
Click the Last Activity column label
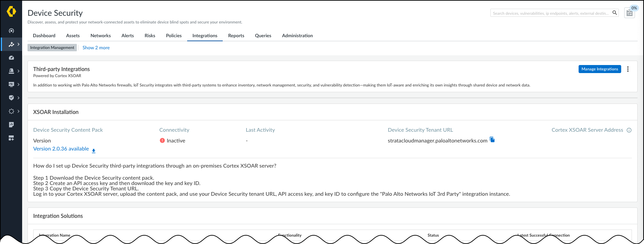(x=260, y=130)
